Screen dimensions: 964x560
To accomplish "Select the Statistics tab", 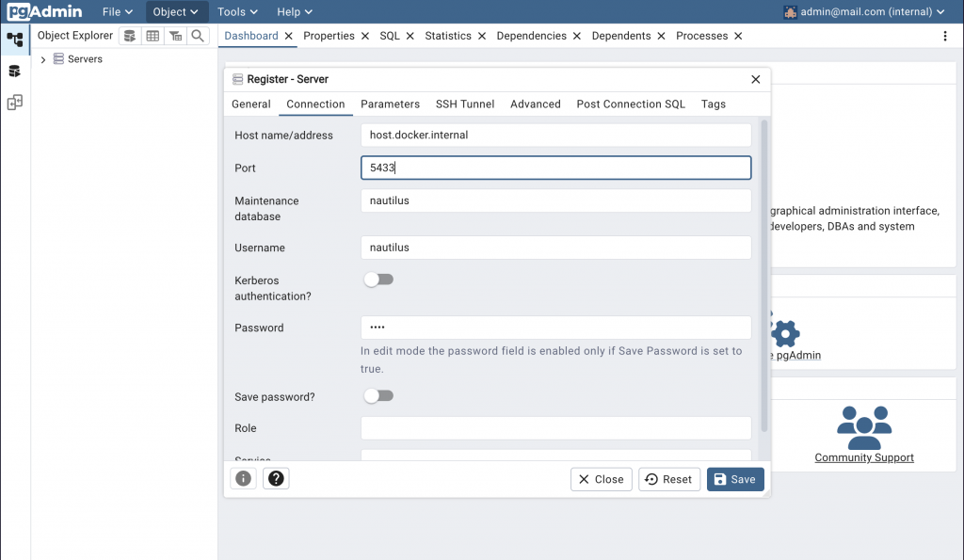I will point(448,37).
